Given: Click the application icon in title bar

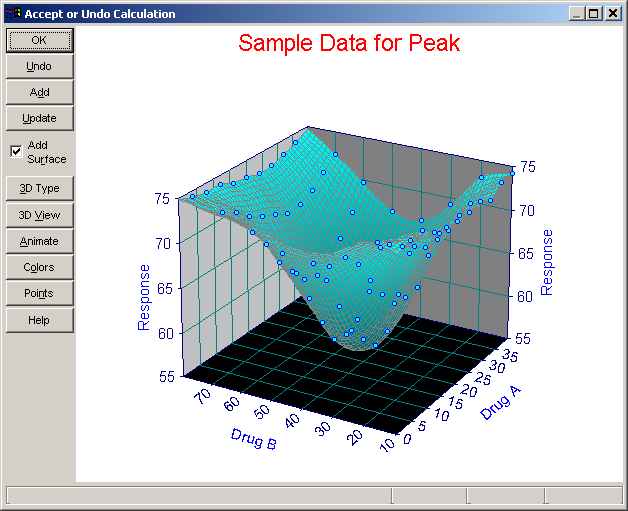Looking at the screenshot, I should click(13, 14).
